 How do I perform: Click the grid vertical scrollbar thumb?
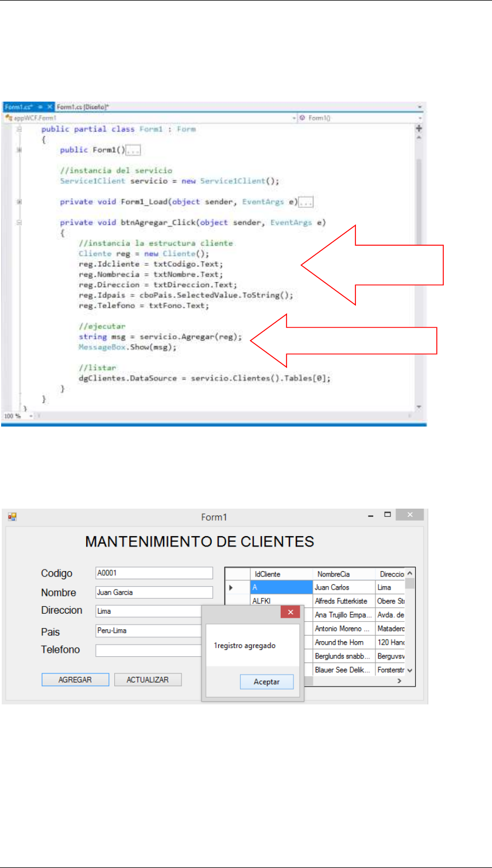(409, 584)
